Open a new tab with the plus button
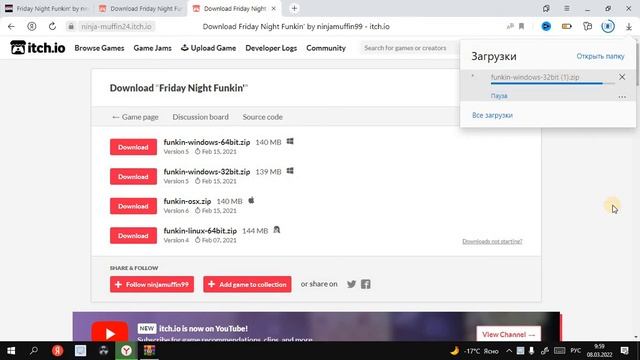Screen dimensions: 640x360 [294, 8]
